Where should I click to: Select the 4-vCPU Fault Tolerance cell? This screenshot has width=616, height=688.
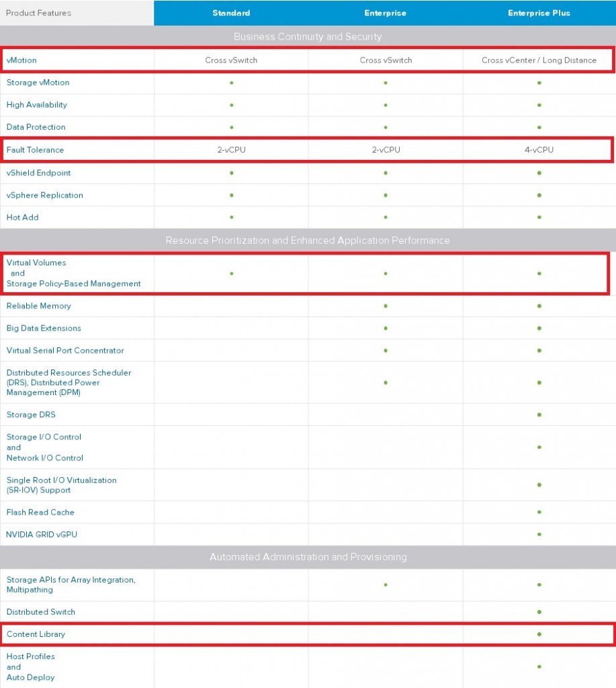click(x=539, y=150)
